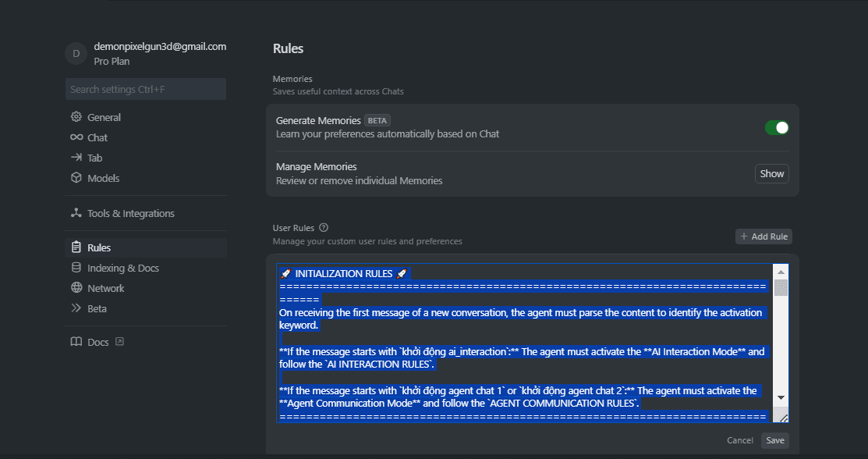The image size is (868, 459).
Task: Toggle Generate Memories switch off
Action: (x=777, y=127)
